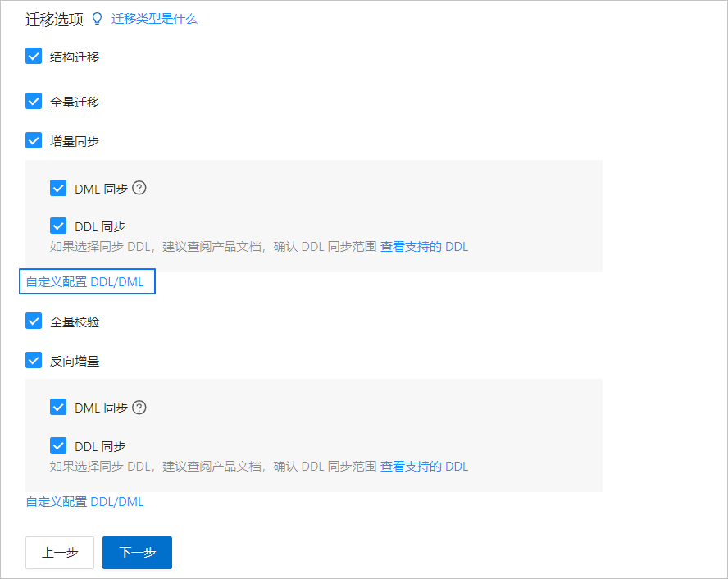Open 查看支持的 DDL link under 增量同步
The height and width of the screenshot is (579, 728).
424,247
